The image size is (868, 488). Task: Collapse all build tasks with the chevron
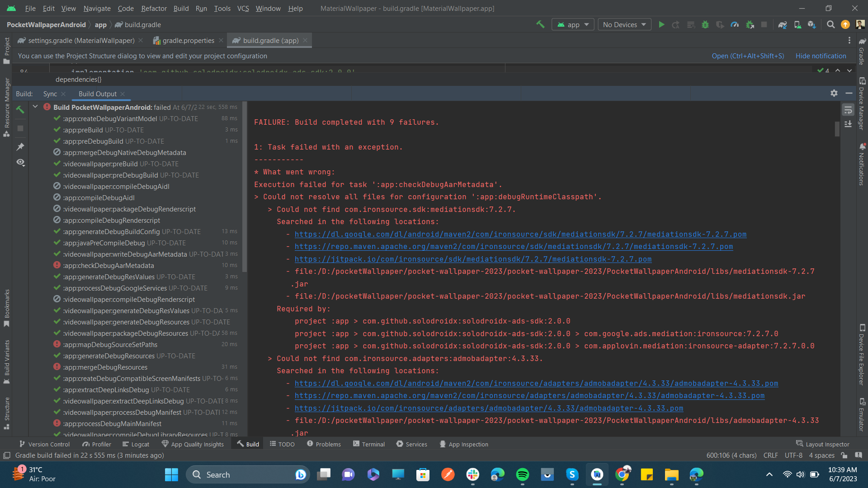[x=35, y=107]
